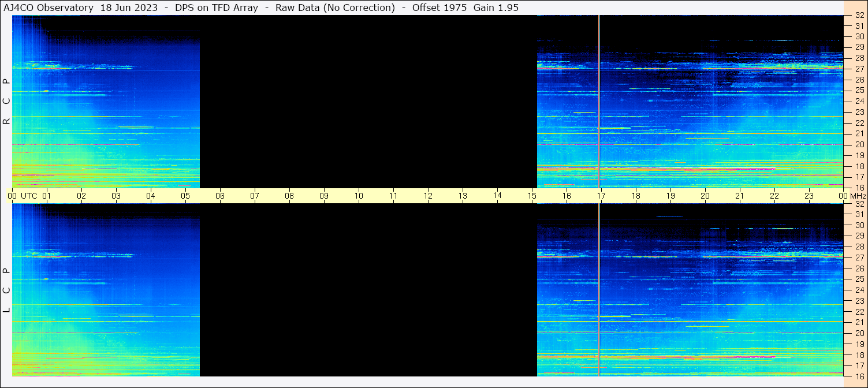Click the UTC label on time axis
Viewport: 868px width, 388px height.
point(29,196)
